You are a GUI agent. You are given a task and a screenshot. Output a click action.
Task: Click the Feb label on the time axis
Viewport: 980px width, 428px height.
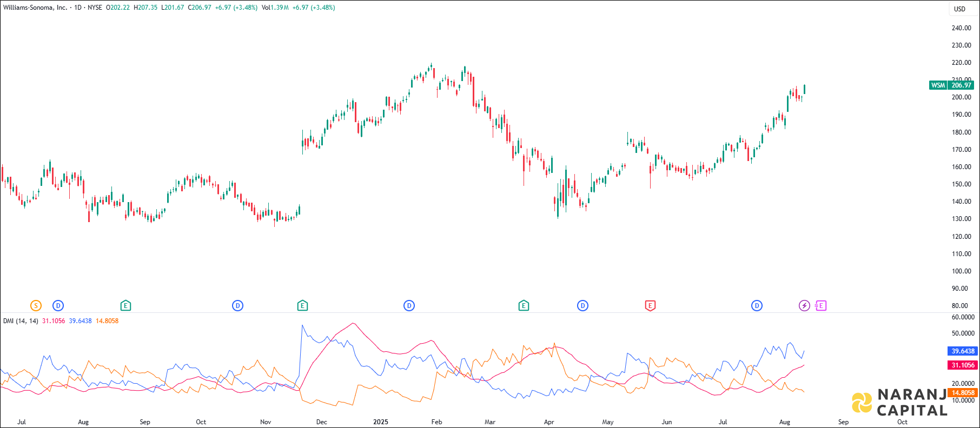tap(437, 422)
